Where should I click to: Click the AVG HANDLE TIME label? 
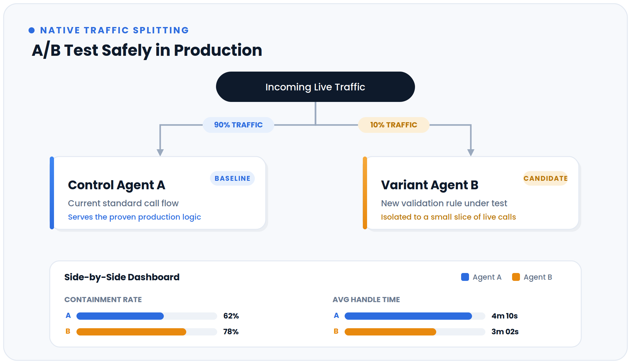pyautogui.click(x=366, y=300)
